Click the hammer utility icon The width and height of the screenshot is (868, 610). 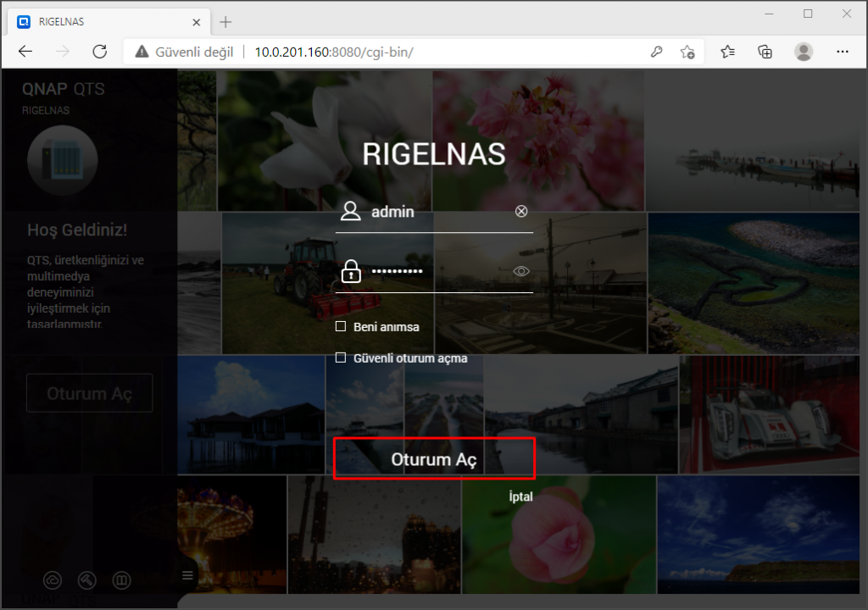[x=87, y=580]
